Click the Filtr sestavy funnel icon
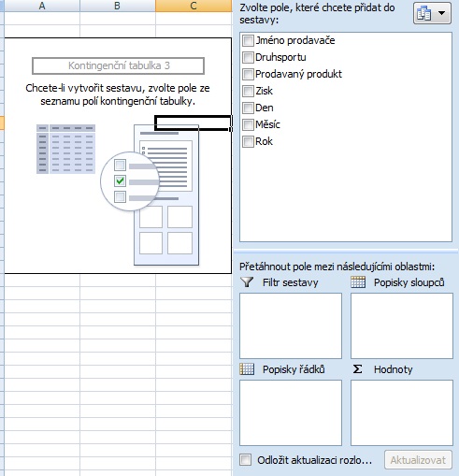Screen dimensions: 459x476 click(247, 282)
